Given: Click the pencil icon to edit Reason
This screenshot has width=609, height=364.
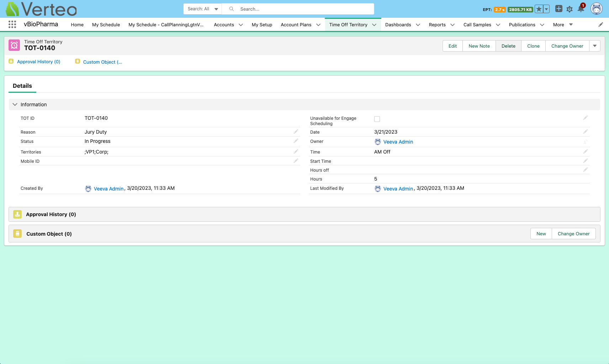Looking at the screenshot, I should [x=296, y=132].
